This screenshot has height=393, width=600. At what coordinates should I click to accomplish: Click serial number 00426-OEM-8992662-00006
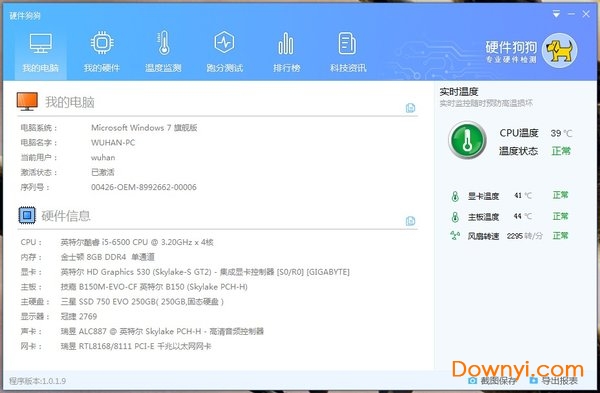(x=144, y=187)
